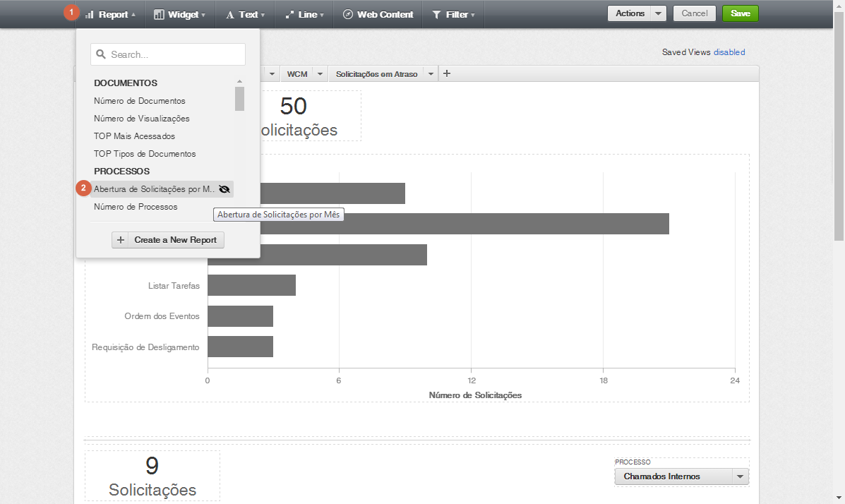Click page scrollbar down arrow
845x504 pixels.
pyautogui.click(x=839, y=498)
